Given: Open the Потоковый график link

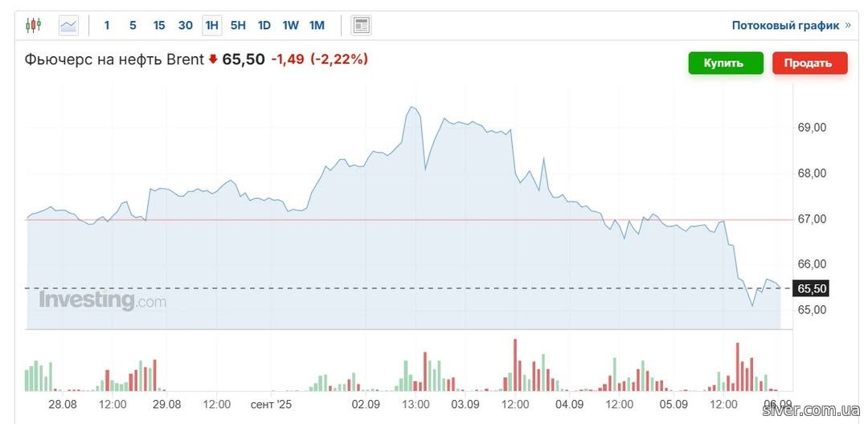Looking at the screenshot, I should coord(785,26).
